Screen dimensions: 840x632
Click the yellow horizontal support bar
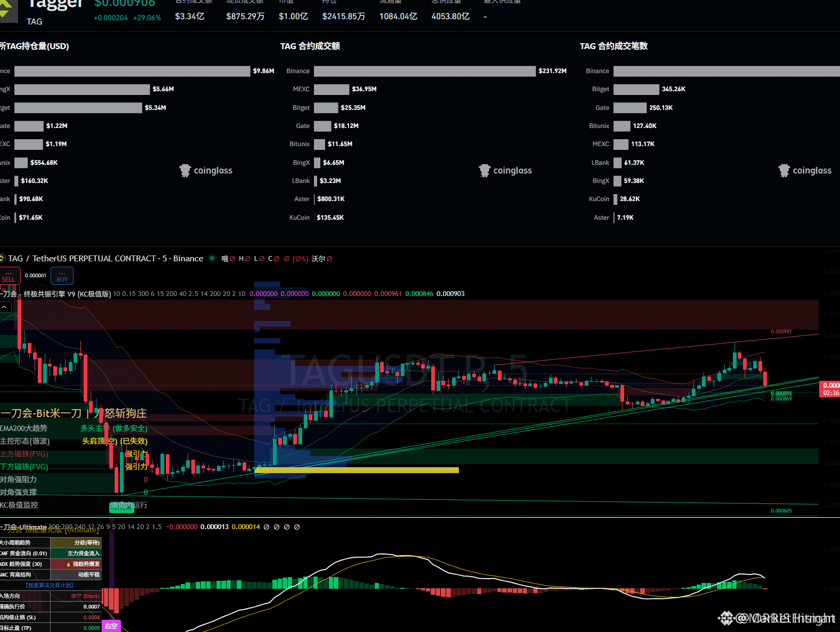coord(357,470)
